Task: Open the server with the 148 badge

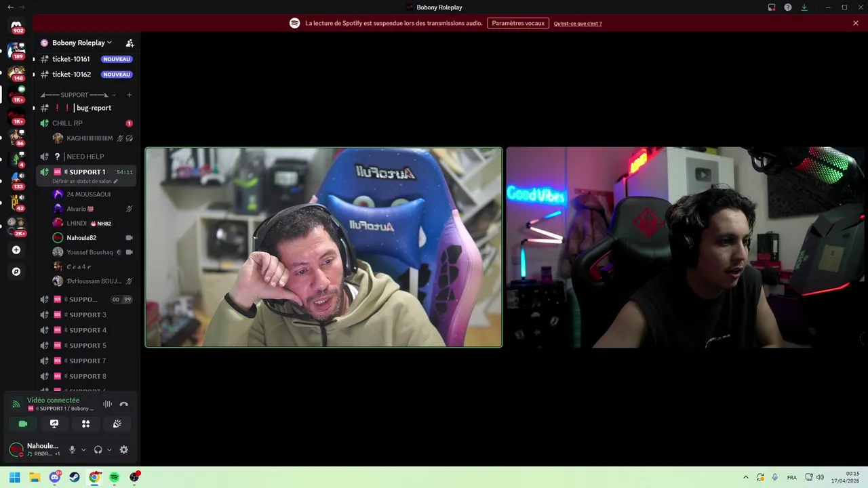Action: coord(16,73)
